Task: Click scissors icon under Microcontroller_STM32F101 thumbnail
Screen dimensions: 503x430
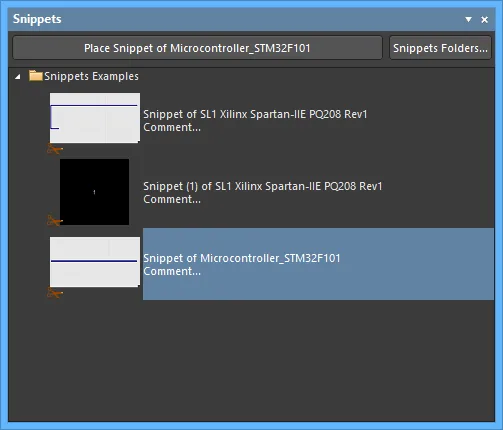Action: pyautogui.click(x=55, y=293)
